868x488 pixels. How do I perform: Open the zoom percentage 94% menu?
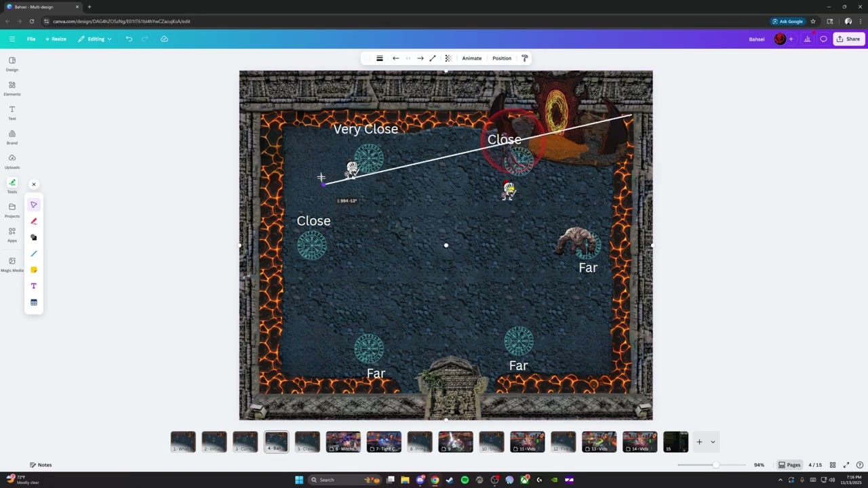[759, 465]
